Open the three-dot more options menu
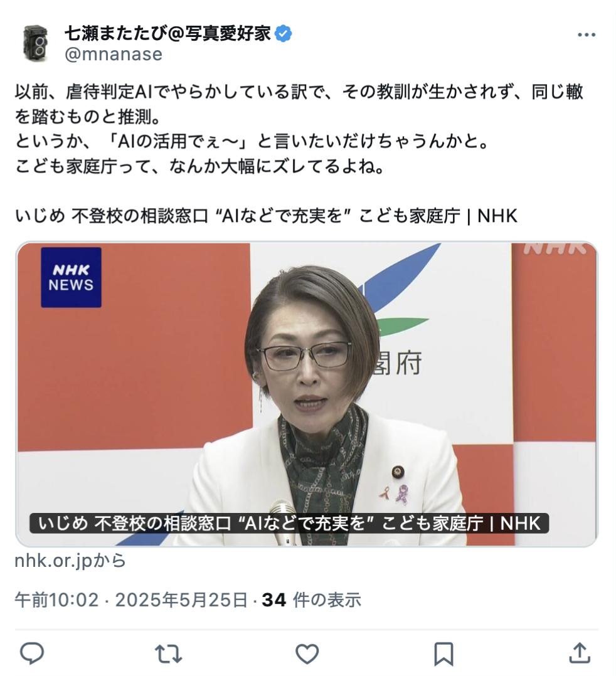The height and width of the screenshot is (676, 616). click(587, 35)
